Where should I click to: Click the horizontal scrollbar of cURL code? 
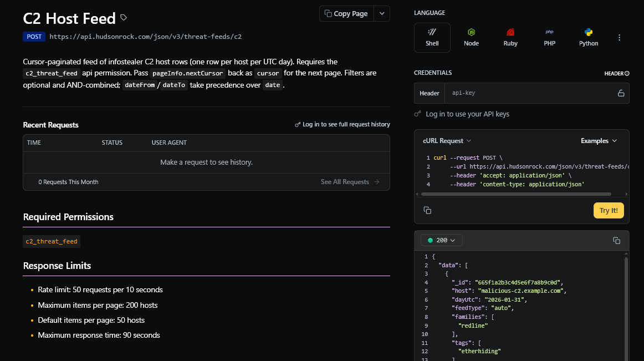(x=517, y=194)
